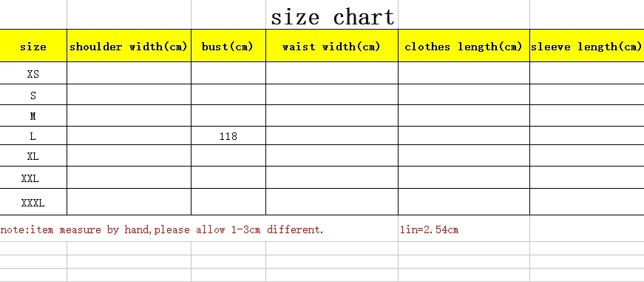Select the cell containing 118

(228, 135)
